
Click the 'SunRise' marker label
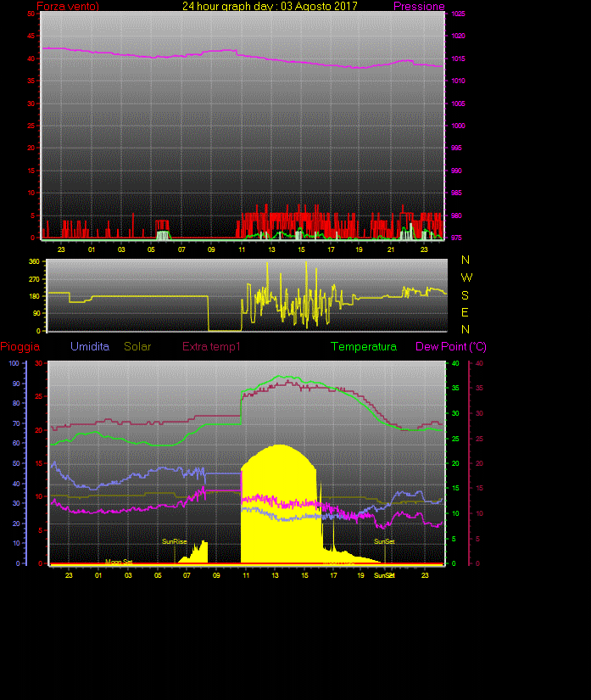coord(175,541)
